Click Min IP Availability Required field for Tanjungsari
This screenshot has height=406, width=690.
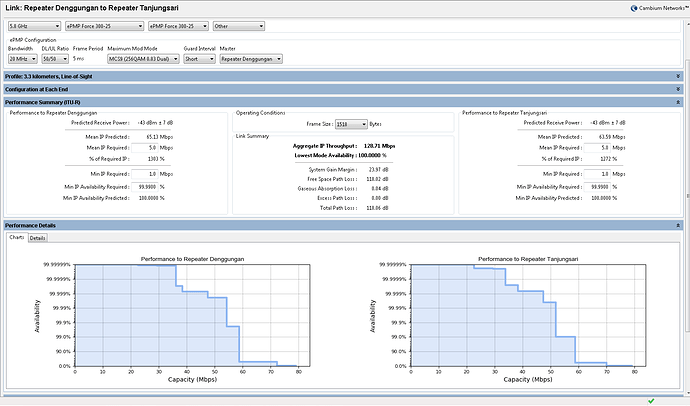tap(598, 187)
